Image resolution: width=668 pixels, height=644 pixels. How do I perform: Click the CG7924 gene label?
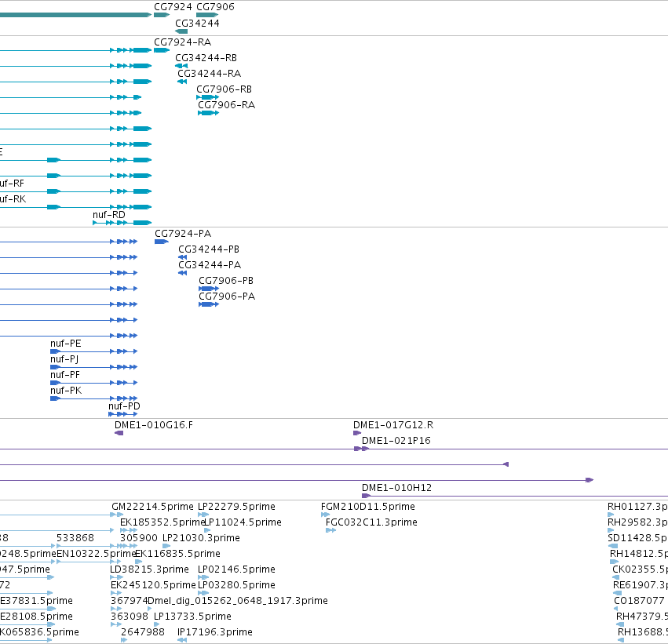(x=173, y=7)
